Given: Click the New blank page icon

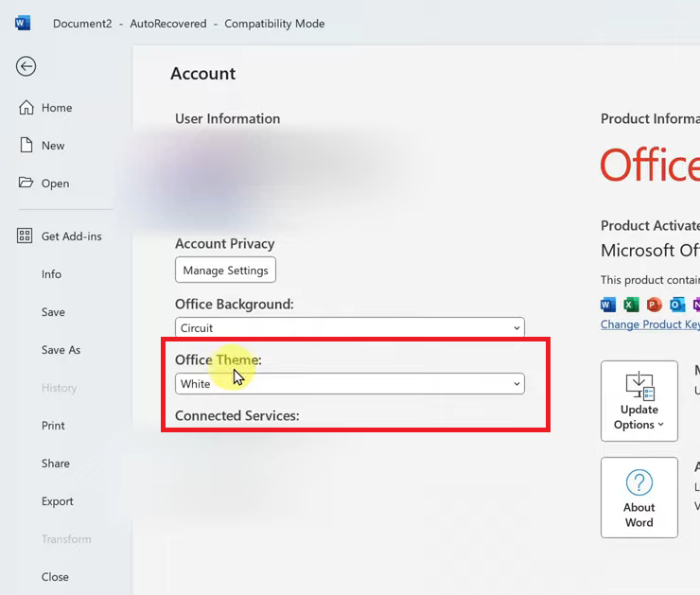Looking at the screenshot, I should coord(26,145).
